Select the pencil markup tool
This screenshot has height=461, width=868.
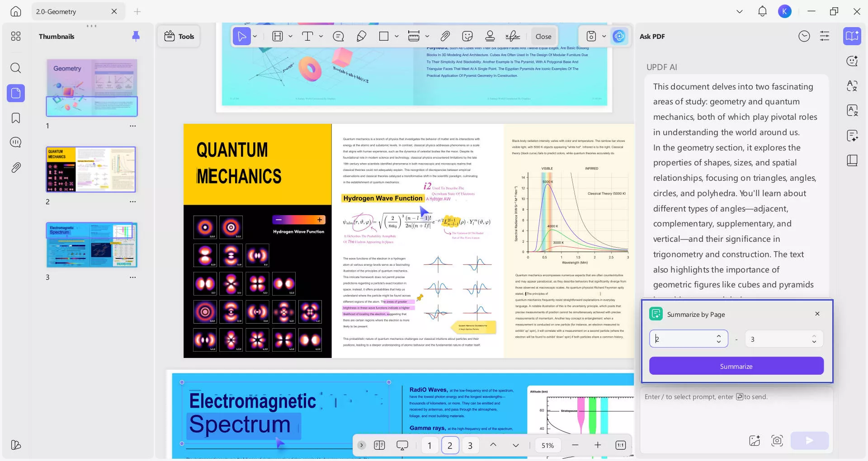[361, 36]
